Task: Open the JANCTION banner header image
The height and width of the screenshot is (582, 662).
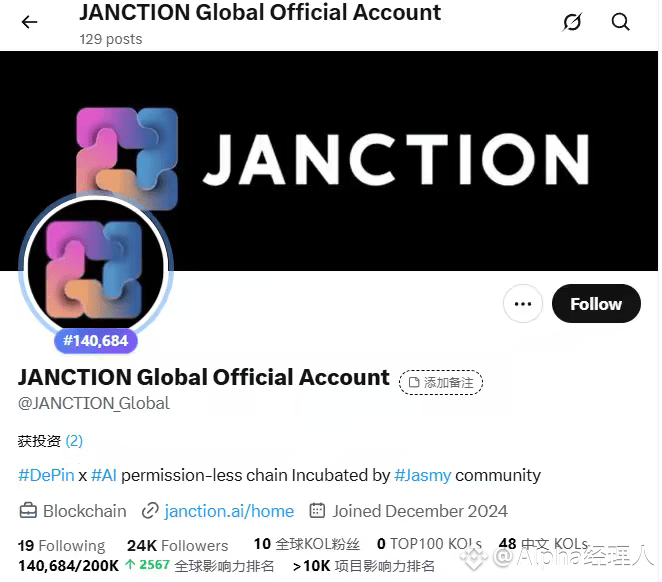Action: pos(329,161)
